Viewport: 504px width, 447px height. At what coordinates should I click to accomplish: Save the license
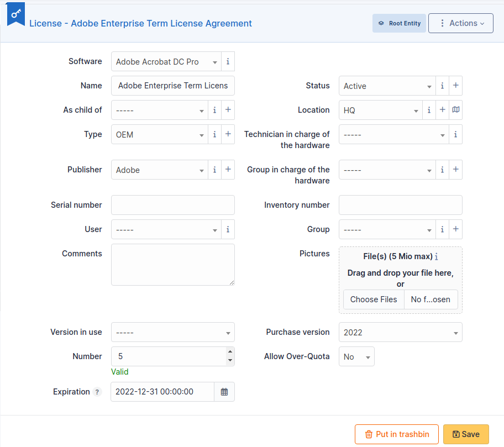pyautogui.click(x=466, y=434)
